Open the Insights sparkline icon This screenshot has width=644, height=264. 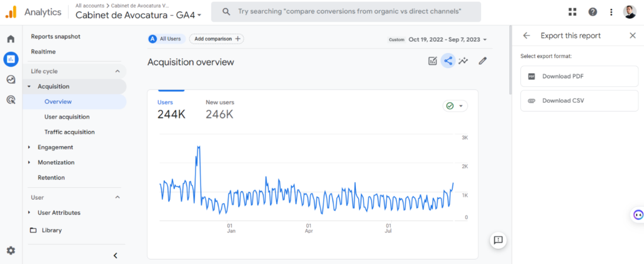click(x=464, y=61)
